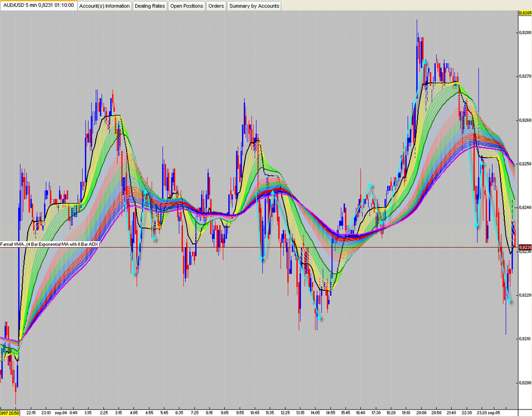
Task: Click the 0,8280 price axis label
Action: 525,32
